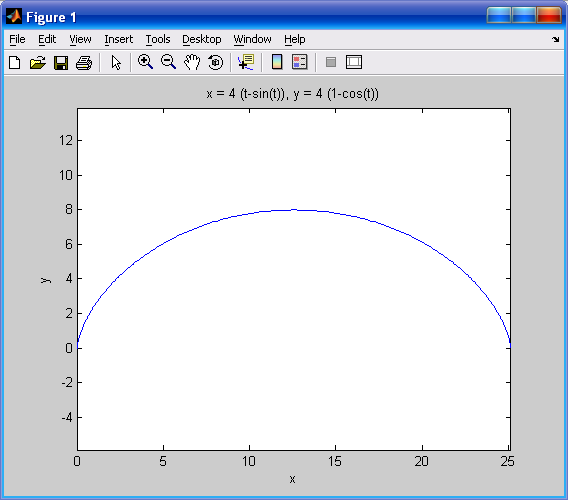This screenshot has height=500, width=568.
Task: Open a file with the folder icon
Action: click(x=38, y=62)
